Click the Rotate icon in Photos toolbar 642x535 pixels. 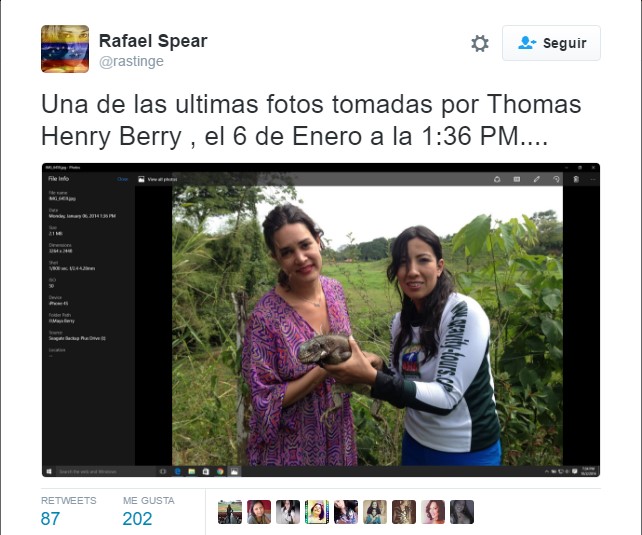point(556,179)
